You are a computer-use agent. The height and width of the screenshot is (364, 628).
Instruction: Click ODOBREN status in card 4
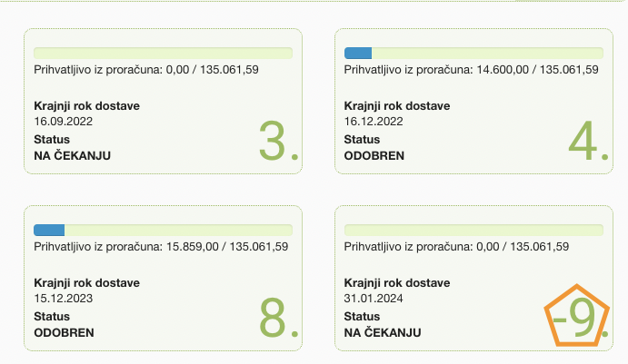(374, 155)
